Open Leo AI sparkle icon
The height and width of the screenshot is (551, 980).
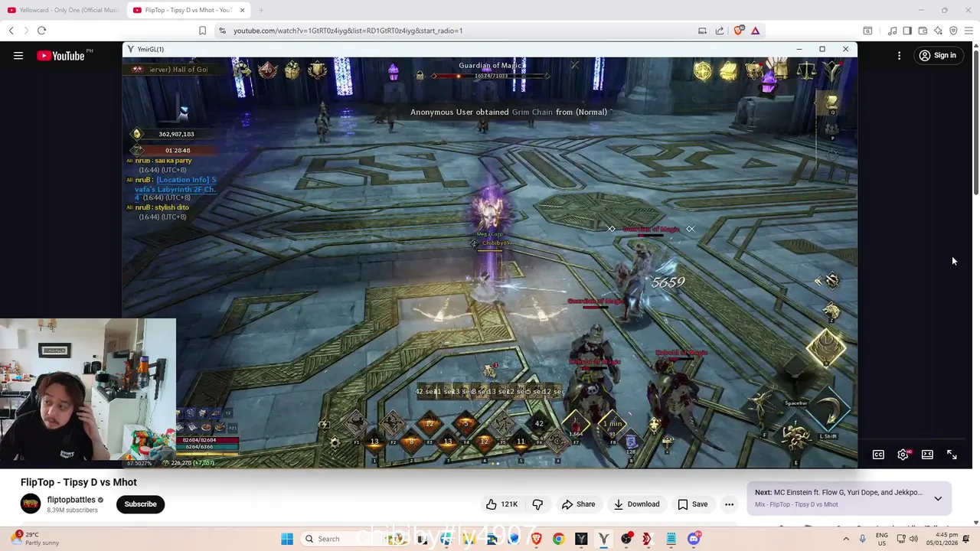tap(938, 31)
